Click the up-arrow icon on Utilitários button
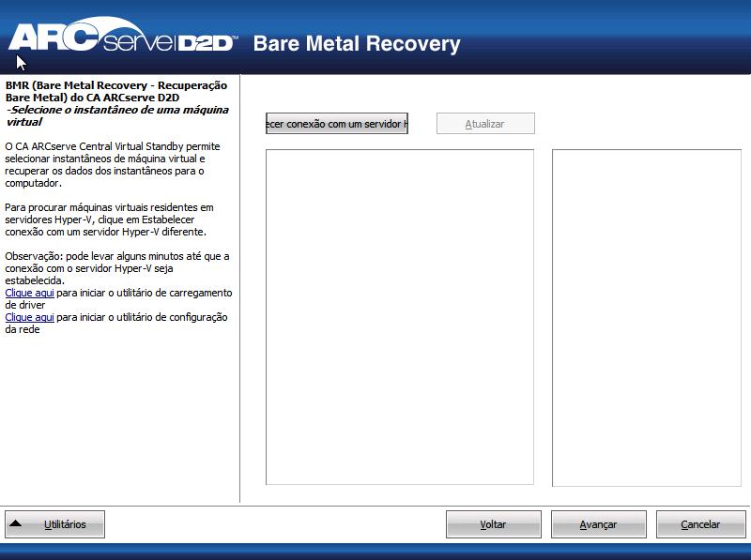Screen dimensions: 751x560 coord(16,524)
